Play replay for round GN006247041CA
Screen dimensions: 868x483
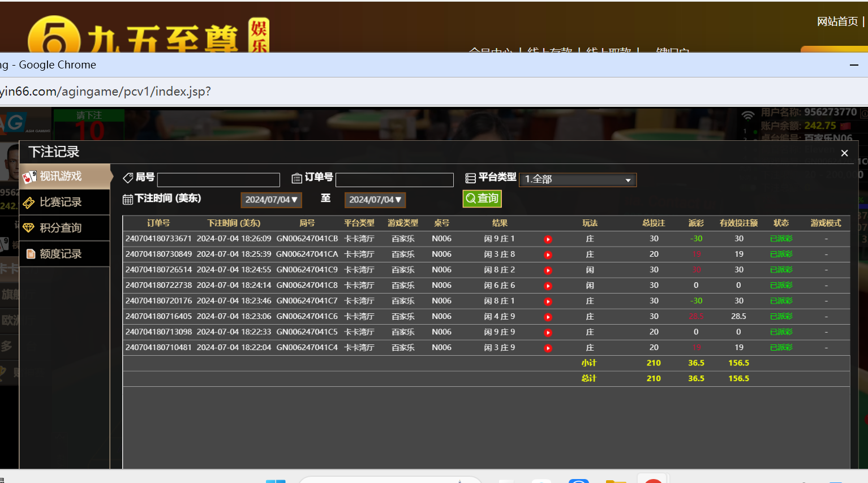click(x=548, y=255)
